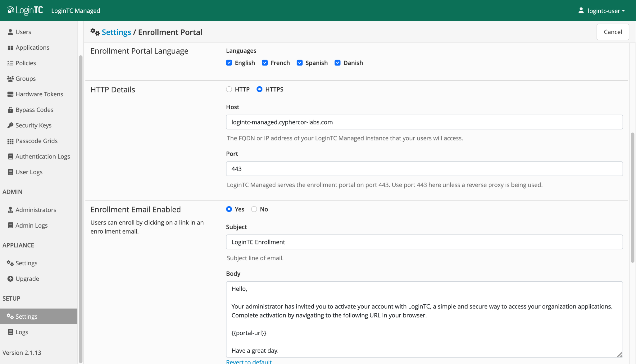This screenshot has width=636, height=364.
Task: Click the Users sidebar icon
Action: click(10, 32)
